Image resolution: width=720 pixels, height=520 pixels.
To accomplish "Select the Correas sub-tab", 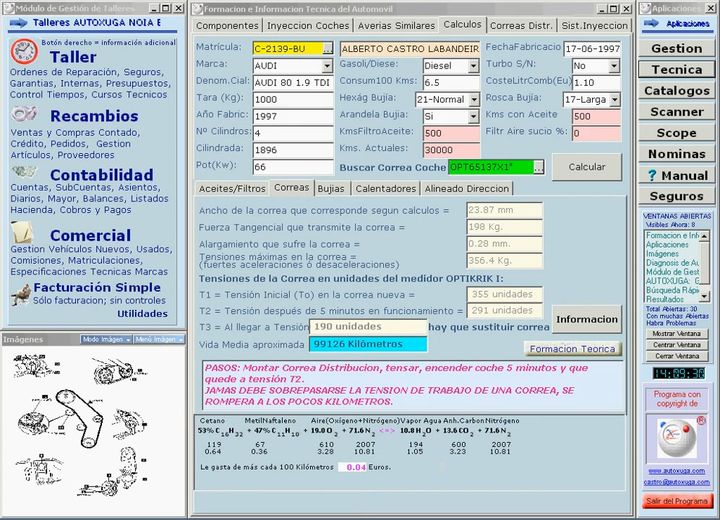I will pyautogui.click(x=291, y=187).
